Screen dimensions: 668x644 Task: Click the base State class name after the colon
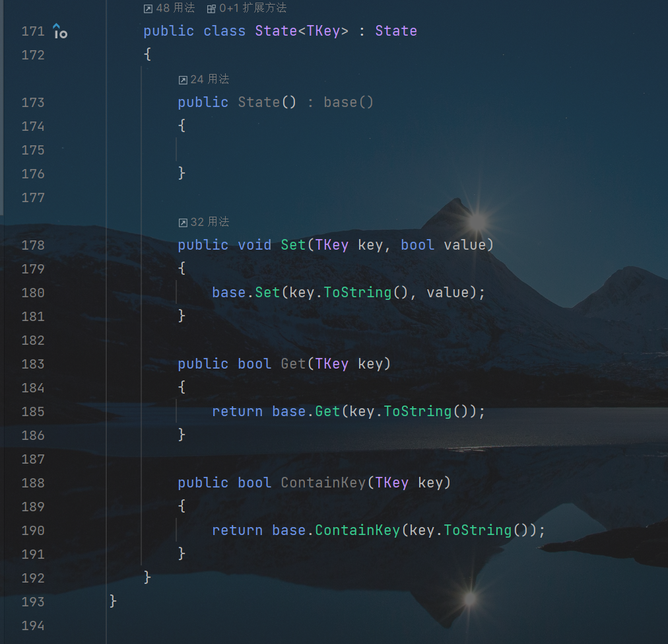pyautogui.click(x=396, y=31)
